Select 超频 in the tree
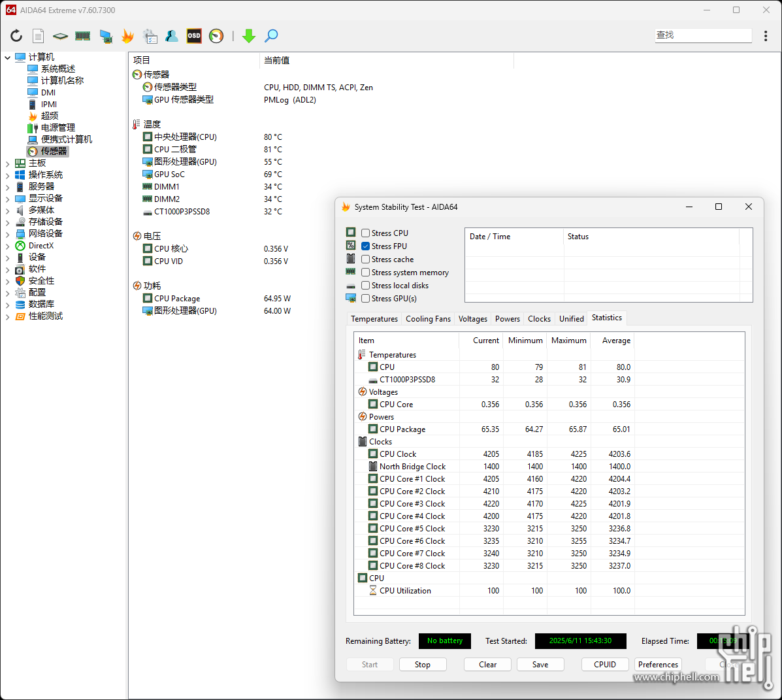Screen dimensions: 782x700 pos(50,116)
